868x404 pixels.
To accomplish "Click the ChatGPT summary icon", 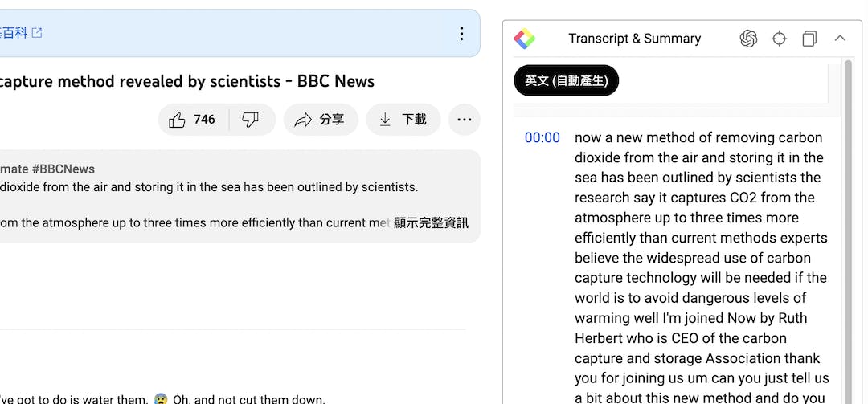I will [x=748, y=39].
